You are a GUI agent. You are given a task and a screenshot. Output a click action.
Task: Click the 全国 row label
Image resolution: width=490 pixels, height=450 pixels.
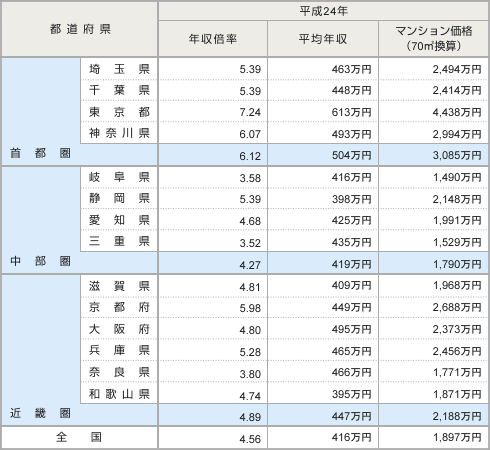pos(79,437)
